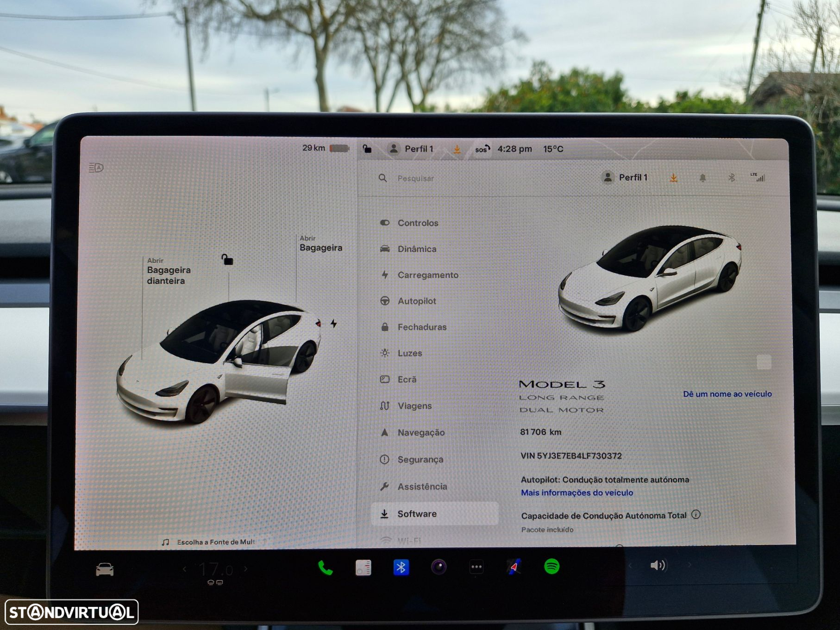Screen dimensions: 840x630
Task: Open the navigation arrow app in dock
Action: 514,567
